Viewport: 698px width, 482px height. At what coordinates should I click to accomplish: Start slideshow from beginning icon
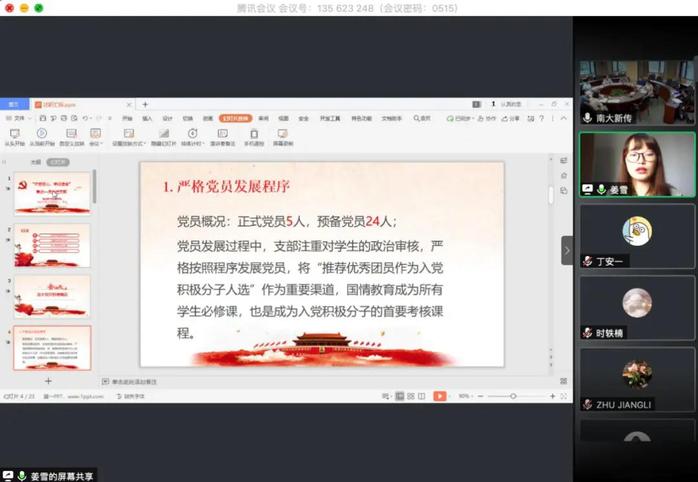click(x=14, y=133)
